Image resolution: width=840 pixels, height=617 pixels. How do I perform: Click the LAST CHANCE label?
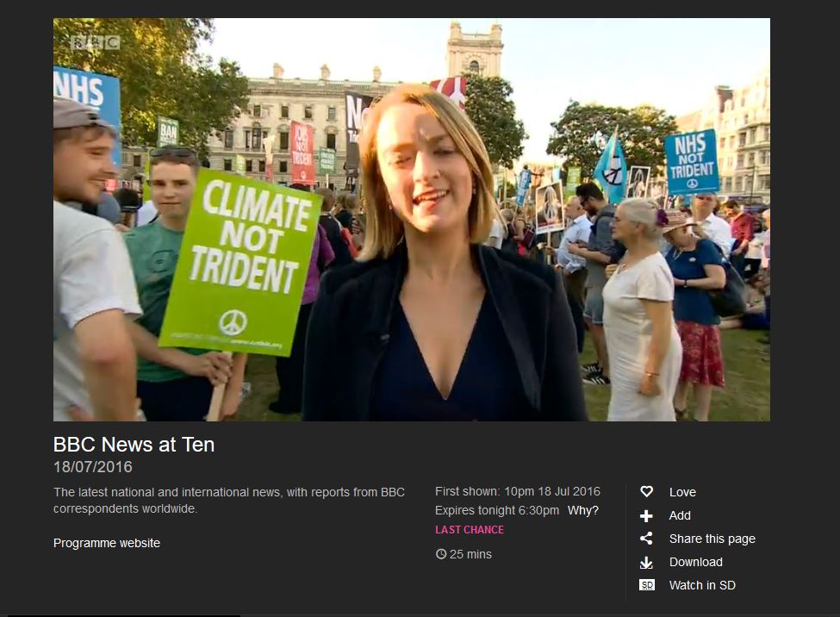[x=470, y=530]
